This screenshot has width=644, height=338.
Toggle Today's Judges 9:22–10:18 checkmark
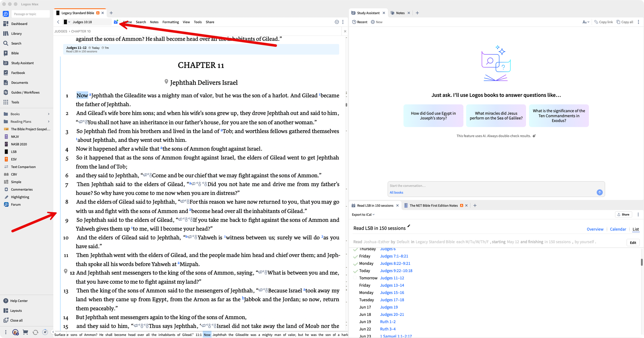coord(355,271)
